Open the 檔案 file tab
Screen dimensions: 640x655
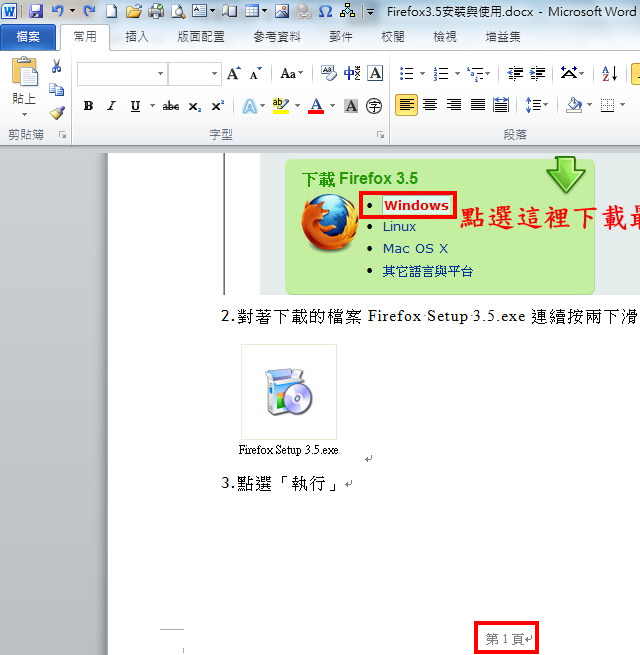pos(28,37)
